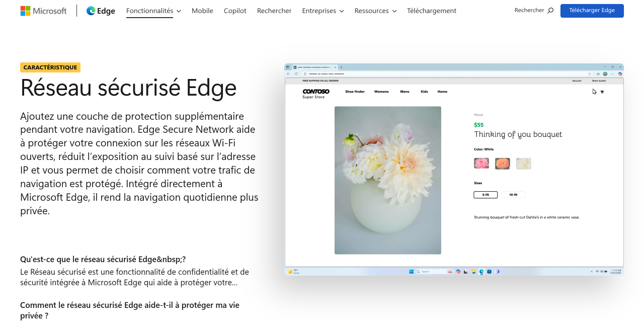Image resolution: width=644 pixels, height=322 pixels.
Task: Click the mockup browser address bar
Action: 447,74
